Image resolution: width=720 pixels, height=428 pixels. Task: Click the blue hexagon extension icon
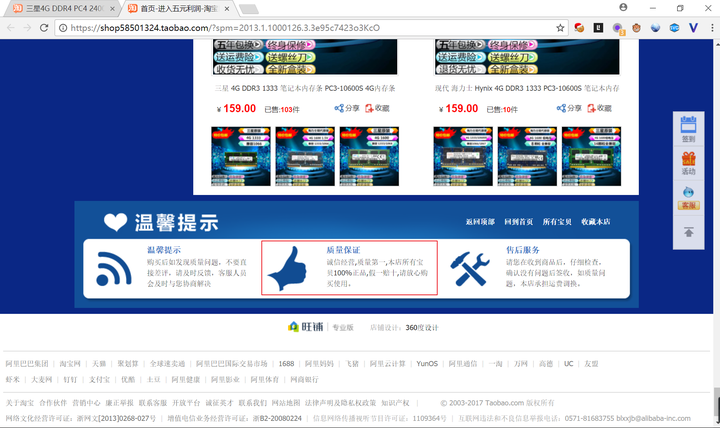tap(674, 28)
